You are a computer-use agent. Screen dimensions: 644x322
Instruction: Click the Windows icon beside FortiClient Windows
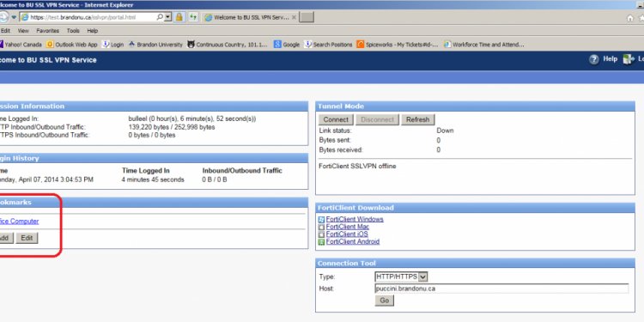[322, 220]
